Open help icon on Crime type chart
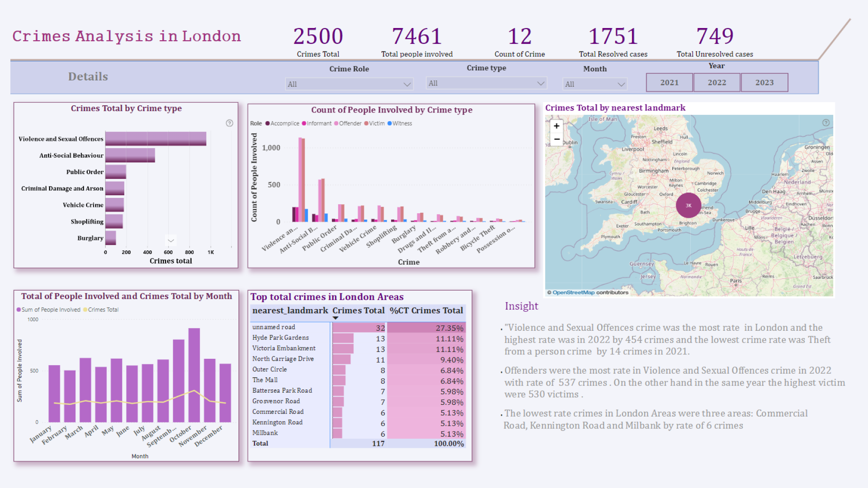The image size is (868, 488). (230, 123)
